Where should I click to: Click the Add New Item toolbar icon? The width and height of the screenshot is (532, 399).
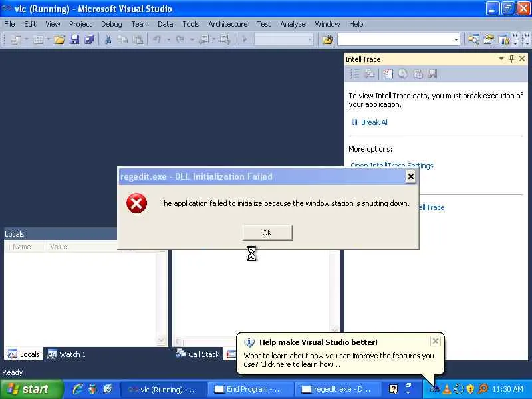[38, 40]
